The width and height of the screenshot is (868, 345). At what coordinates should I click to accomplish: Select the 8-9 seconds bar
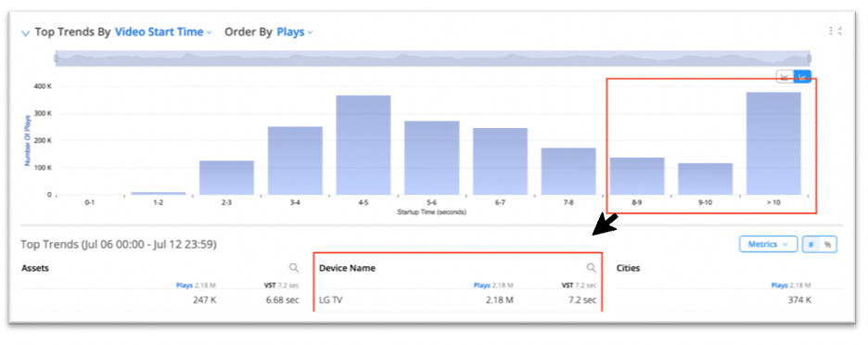click(637, 176)
